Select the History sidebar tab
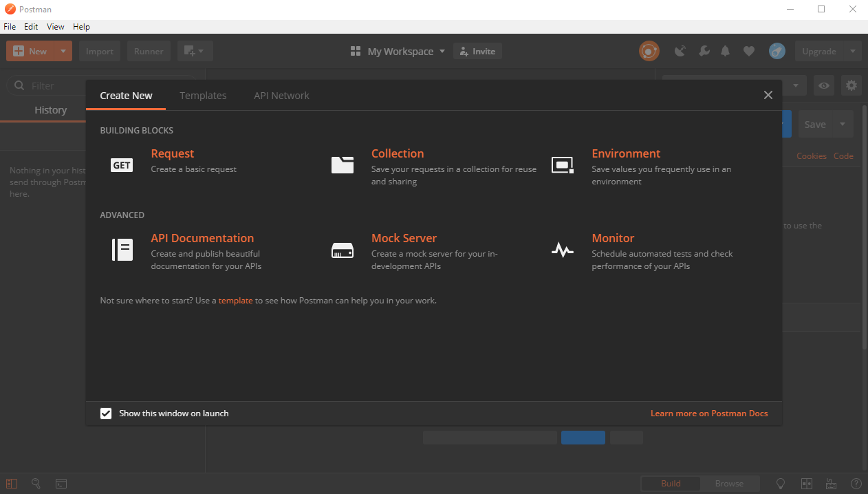Viewport: 868px width, 494px height. pyautogui.click(x=51, y=110)
